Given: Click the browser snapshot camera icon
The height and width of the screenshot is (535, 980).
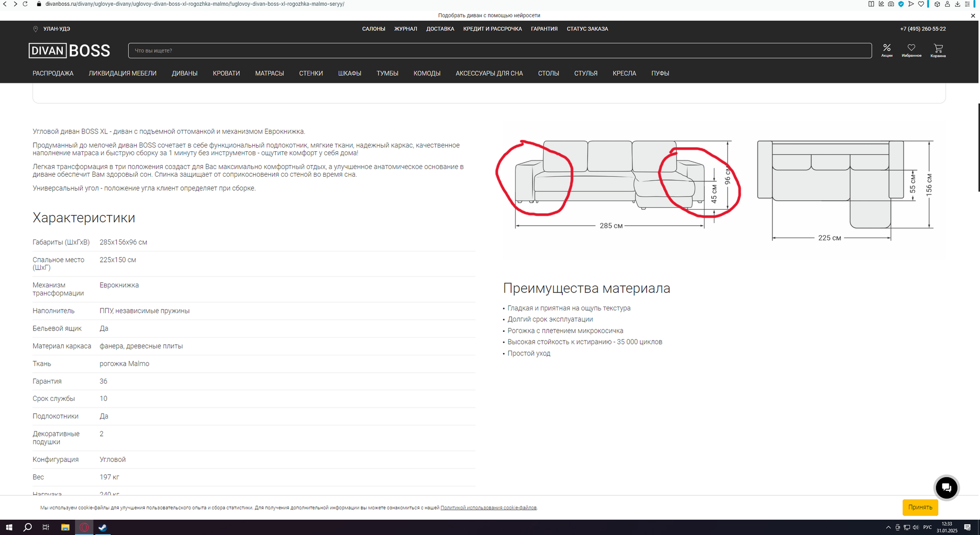Looking at the screenshot, I should click(x=891, y=4).
